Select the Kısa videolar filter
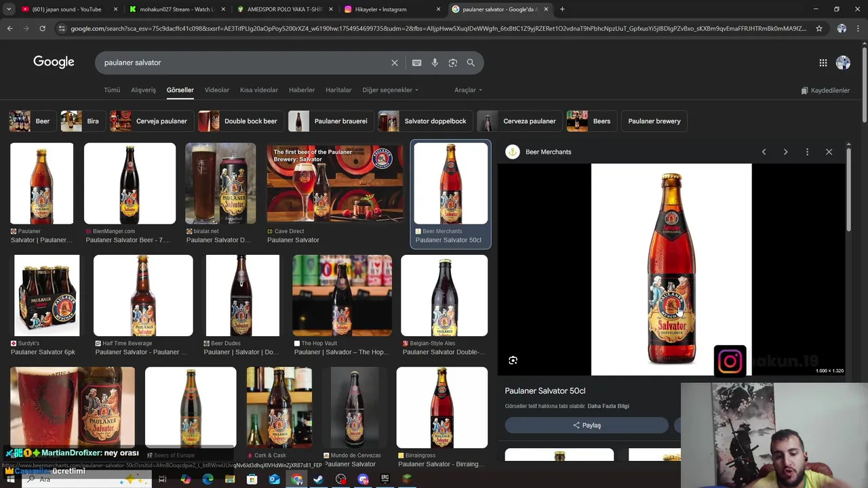This screenshot has height=488, width=868. click(x=259, y=90)
